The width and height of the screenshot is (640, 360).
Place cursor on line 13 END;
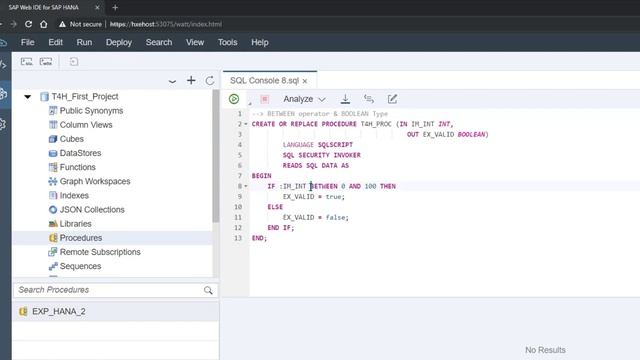[259, 238]
